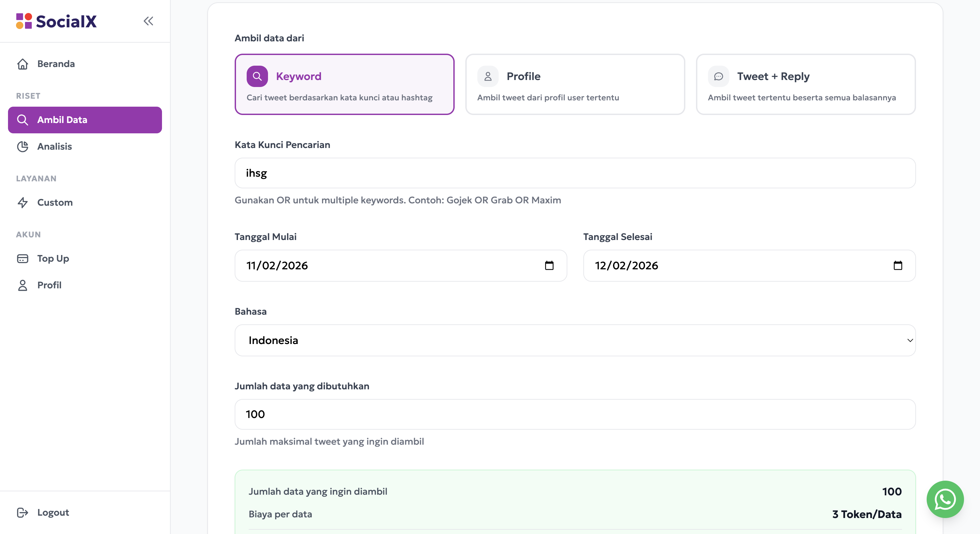Click the SocialX logo
Viewport: 980px width, 534px height.
click(x=56, y=21)
